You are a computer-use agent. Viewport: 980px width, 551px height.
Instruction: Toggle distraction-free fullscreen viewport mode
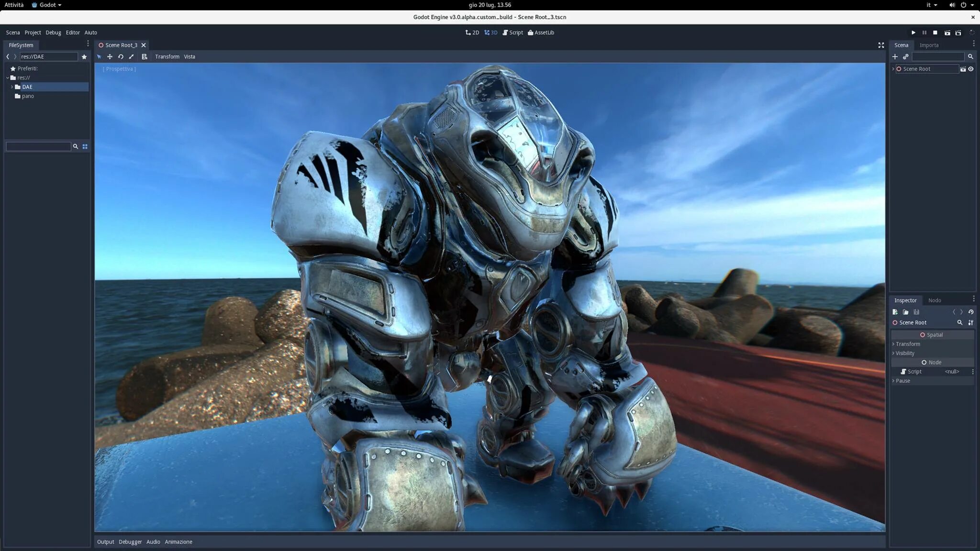point(881,45)
